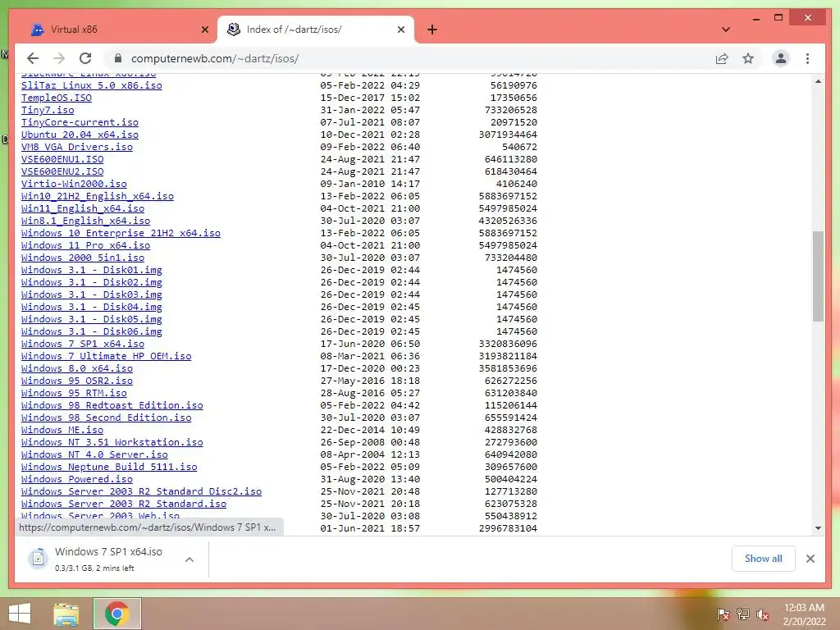Screen dimensions: 840x630
Task: Select the Index of /~dartz/isos/ tab
Action: [x=315, y=30]
